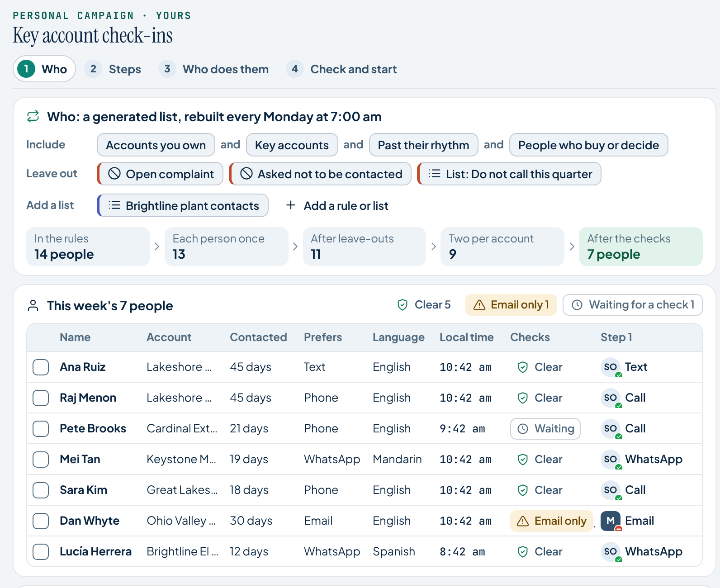Switch to Who does them step
The image size is (720, 588).
pyautogui.click(x=214, y=69)
